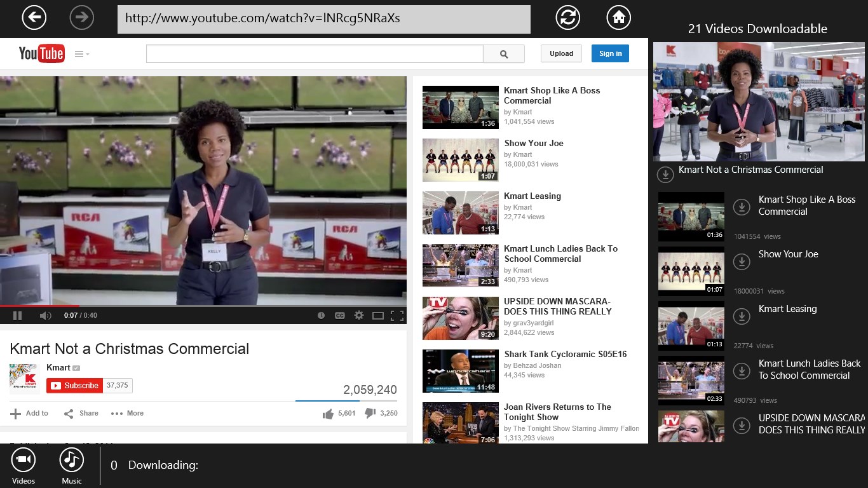Click the Upload button
Viewport: 868px width, 488px height.
coord(561,53)
